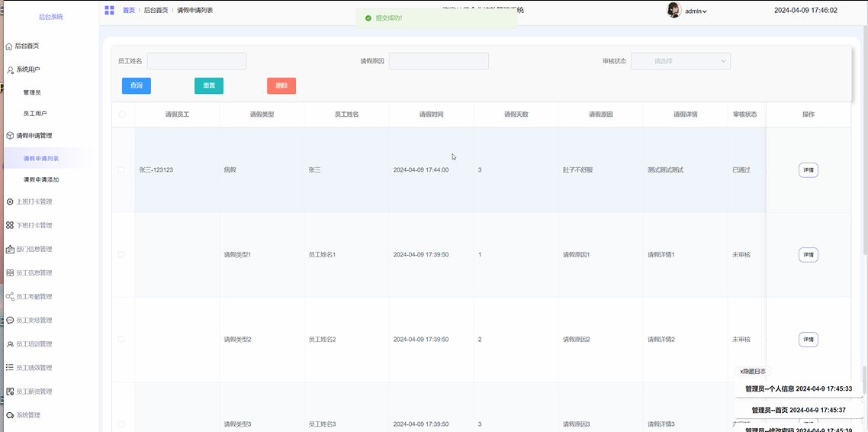Screen dimensions: 868x432
Task: Click the icon beside 下班打卡管理
Action: coord(10,225)
